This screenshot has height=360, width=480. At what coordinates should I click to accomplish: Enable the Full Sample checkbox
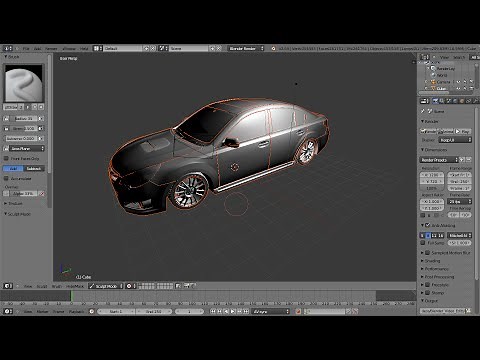423,243
